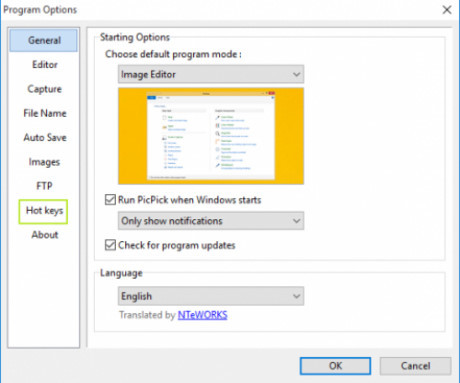Expand the Image Editor mode dropdown

click(x=211, y=74)
